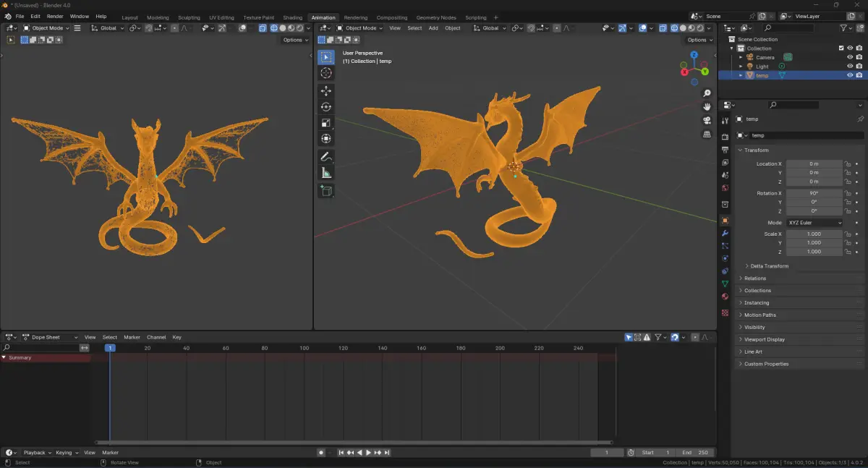The height and width of the screenshot is (468, 868).
Task: Click the Blender logo menu icon
Action: [7, 16]
